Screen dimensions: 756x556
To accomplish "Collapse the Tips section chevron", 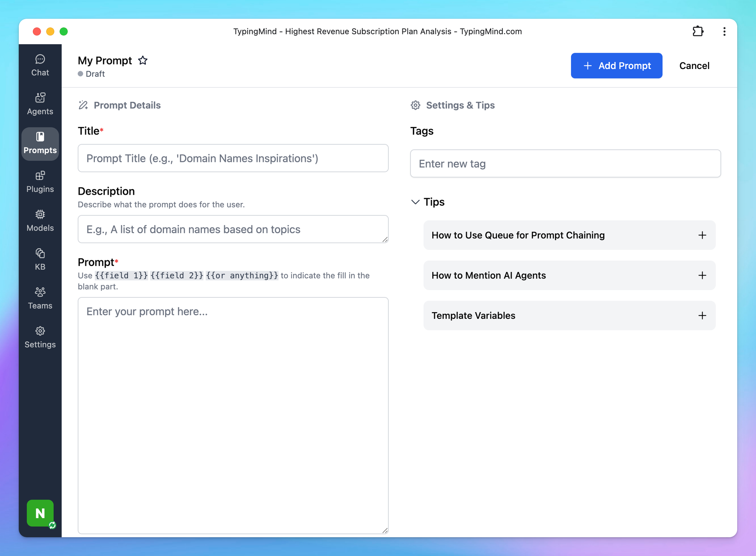I will pyautogui.click(x=415, y=202).
